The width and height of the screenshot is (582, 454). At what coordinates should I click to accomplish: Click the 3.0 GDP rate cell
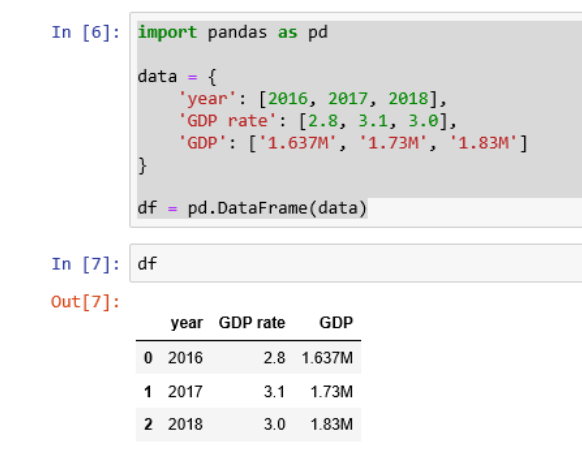(x=275, y=424)
